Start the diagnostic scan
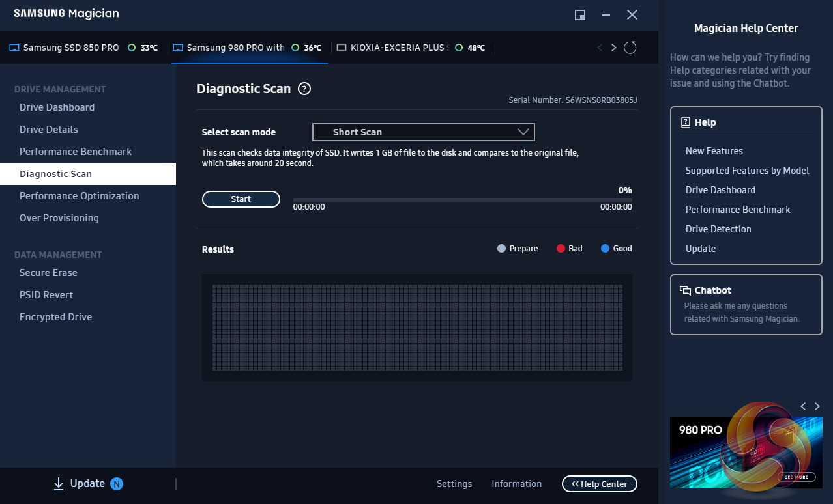Screen dimensions: 833x504 coord(241,199)
